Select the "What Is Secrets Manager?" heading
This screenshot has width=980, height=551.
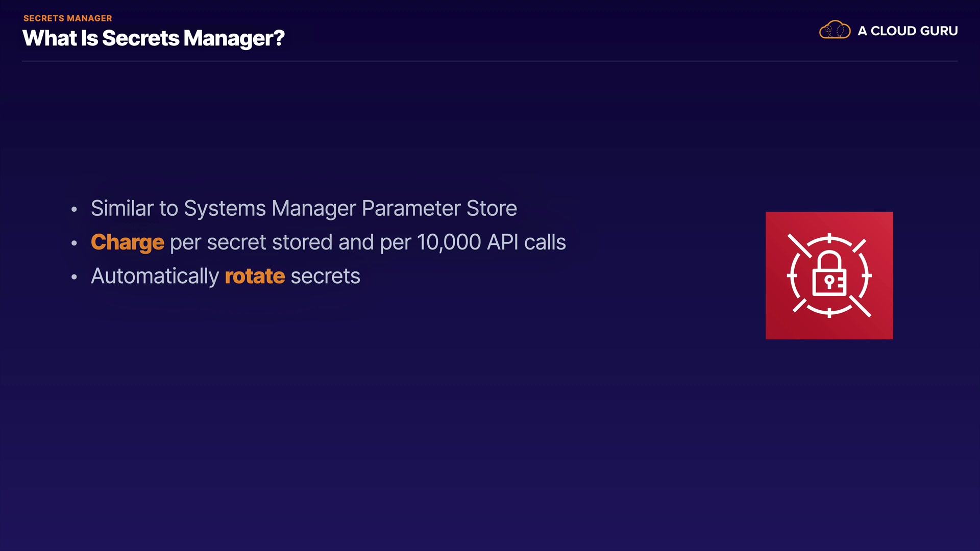point(153,38)
